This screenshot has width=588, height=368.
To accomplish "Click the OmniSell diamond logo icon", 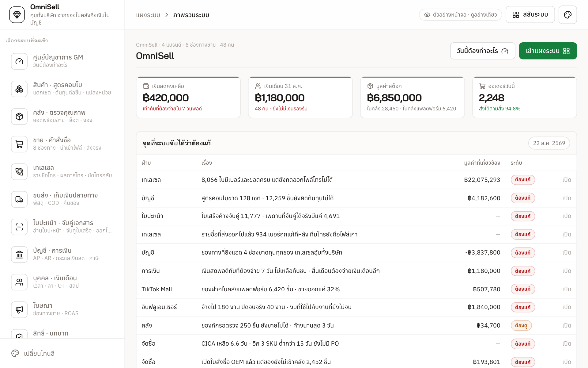I will 17,15.
